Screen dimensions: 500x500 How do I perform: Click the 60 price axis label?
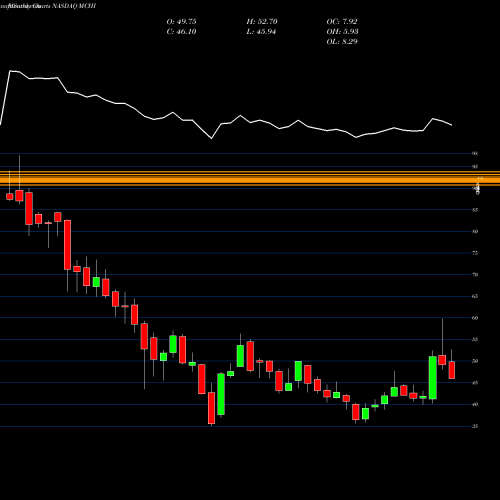click(x=475, y=318)
